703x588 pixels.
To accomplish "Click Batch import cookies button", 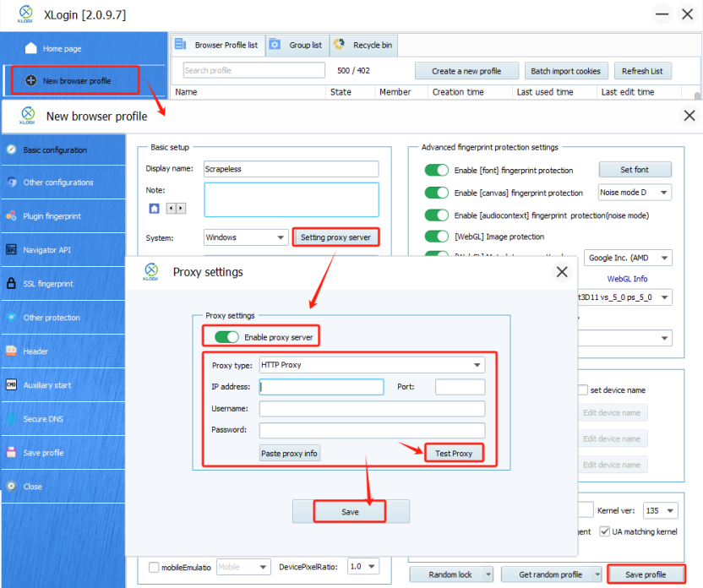I will [x=566, y=71].
